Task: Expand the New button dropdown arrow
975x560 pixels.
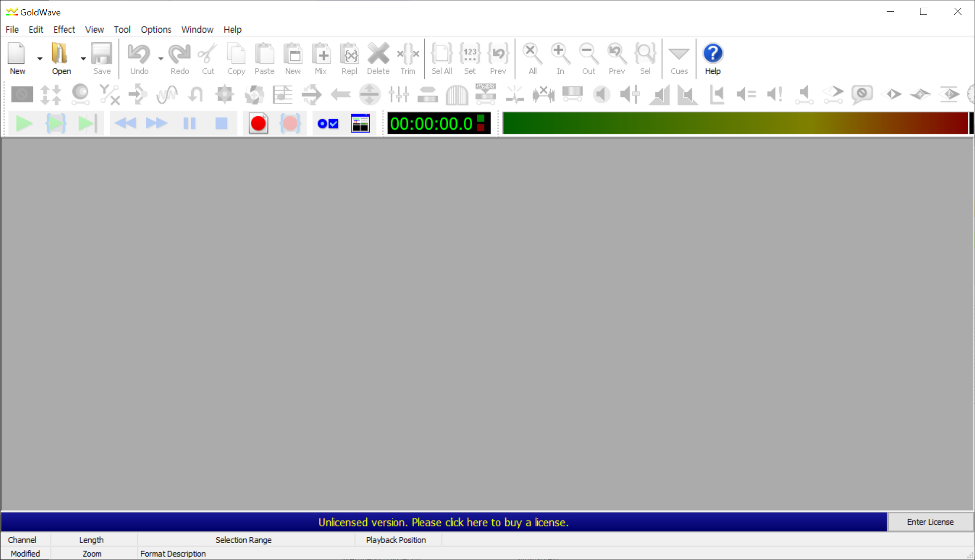Action: (40, 58)
